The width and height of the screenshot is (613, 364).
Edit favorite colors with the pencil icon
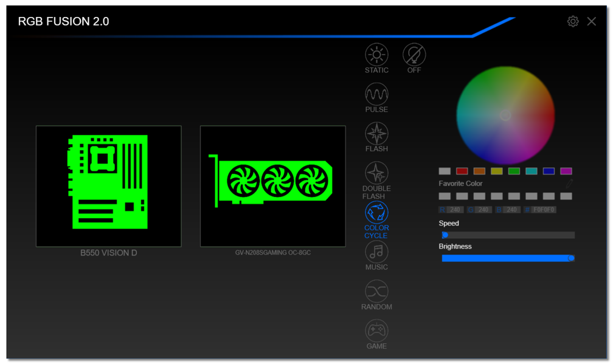(x=569, y=183)
